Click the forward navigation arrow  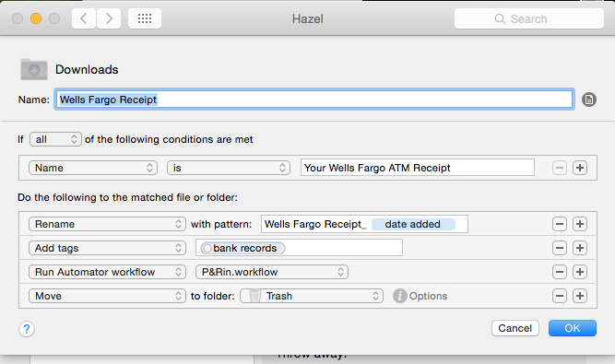(109, 18)
